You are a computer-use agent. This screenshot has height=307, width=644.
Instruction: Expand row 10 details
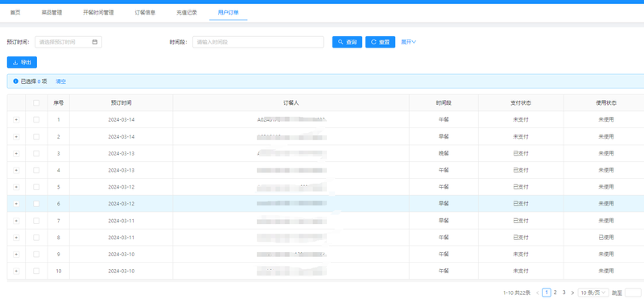pos(16,272)
